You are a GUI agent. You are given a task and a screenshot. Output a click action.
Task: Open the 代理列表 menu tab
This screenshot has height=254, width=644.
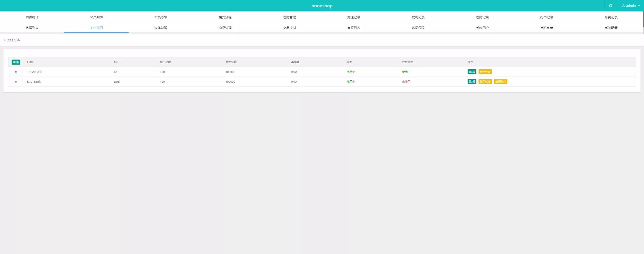click(x=32, y=28)
